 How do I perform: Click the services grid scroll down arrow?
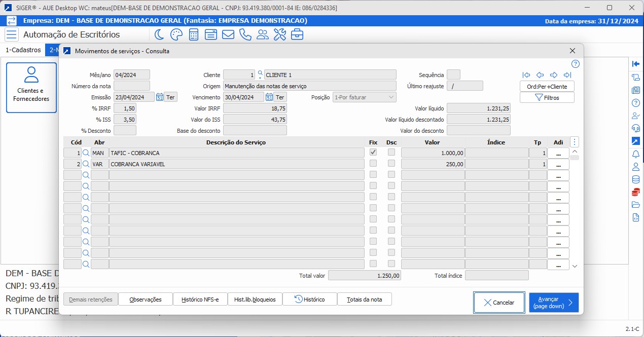(575, 266)
